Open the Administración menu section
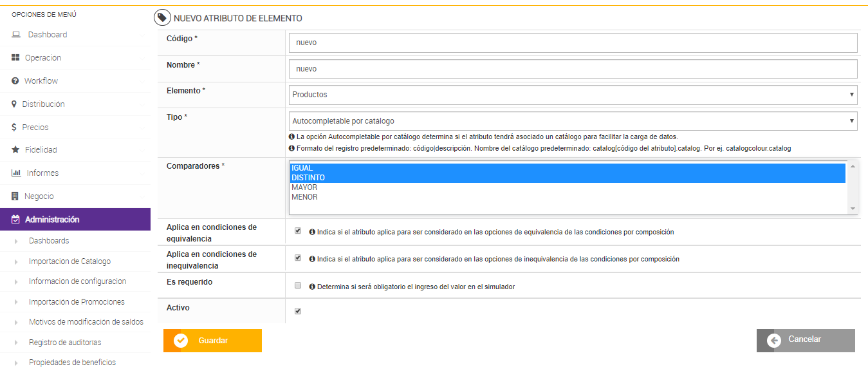This screenshot has width=868, height=369. coord(52,220)
